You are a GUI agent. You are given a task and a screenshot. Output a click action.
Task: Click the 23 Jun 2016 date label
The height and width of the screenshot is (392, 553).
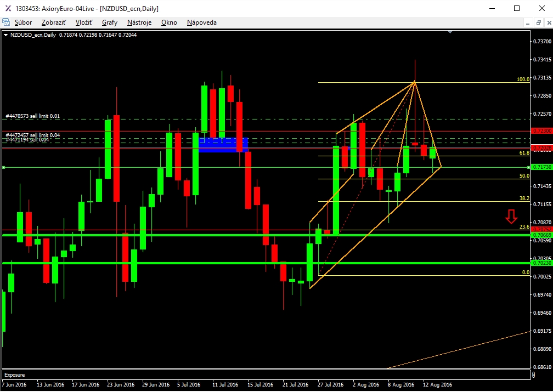121,384
